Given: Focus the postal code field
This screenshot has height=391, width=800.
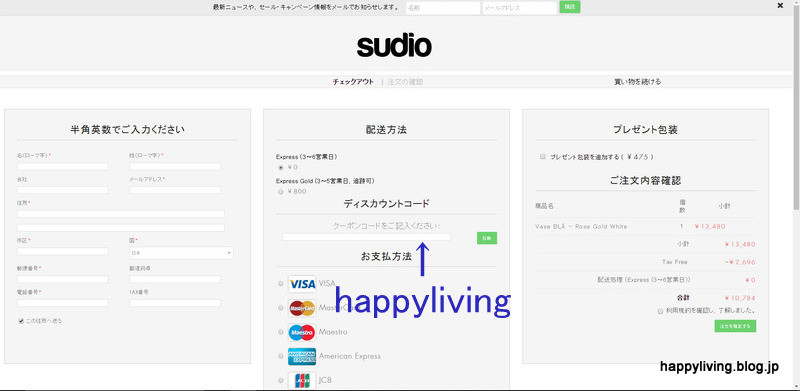Looking at the screenshot, I should point(63,279).
